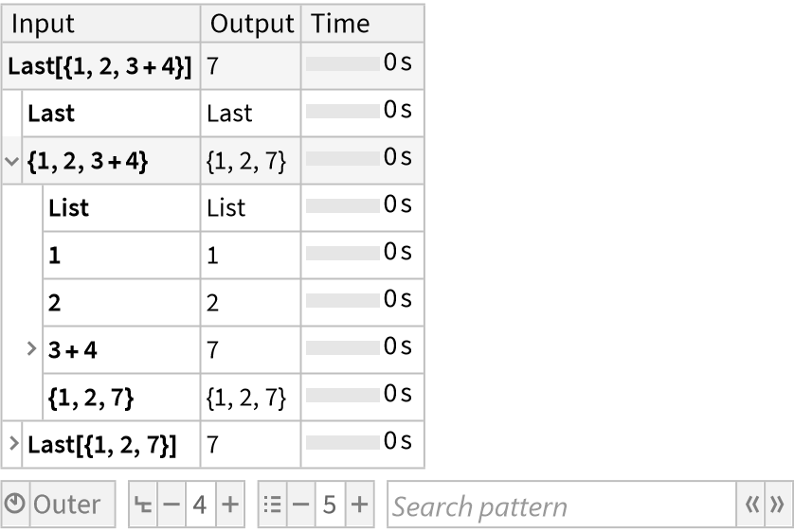Jump to previous search match
794x532 pixels.
click(x=749, y=505)
